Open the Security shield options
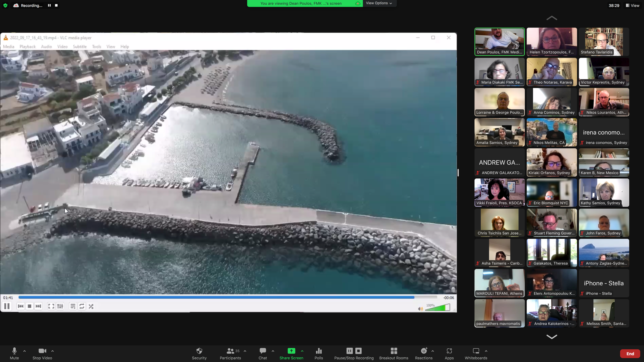 [199, 353]
